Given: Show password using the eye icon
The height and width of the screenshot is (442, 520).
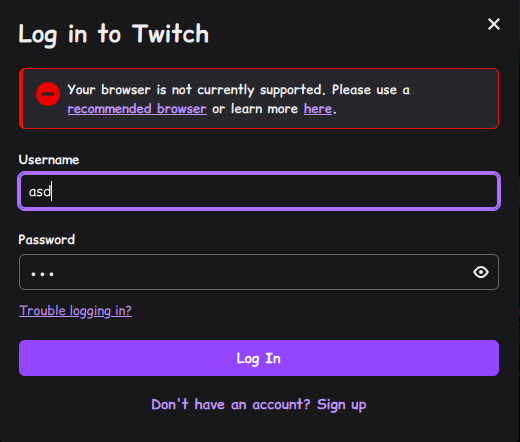Looking at the screenshot, I should click(x=481, y=272).
